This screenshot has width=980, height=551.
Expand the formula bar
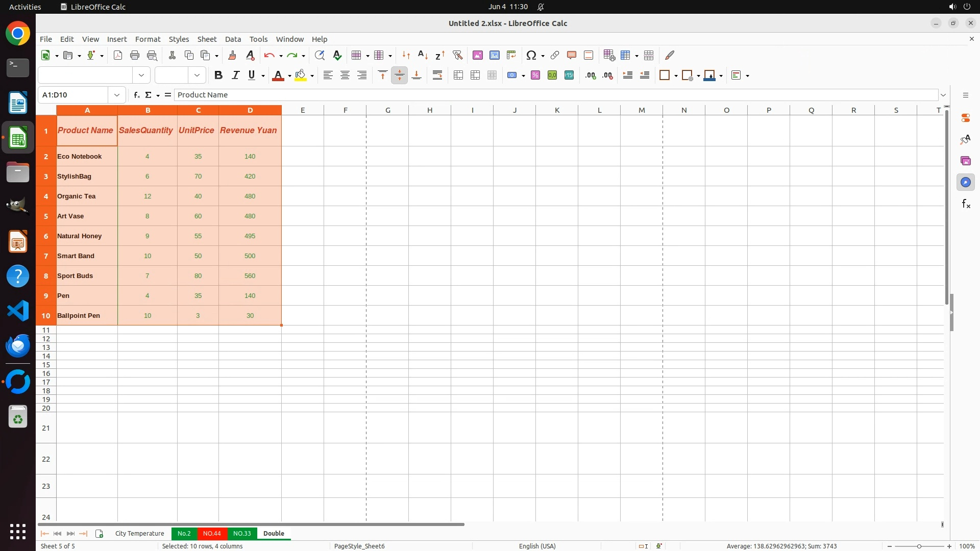943,95
